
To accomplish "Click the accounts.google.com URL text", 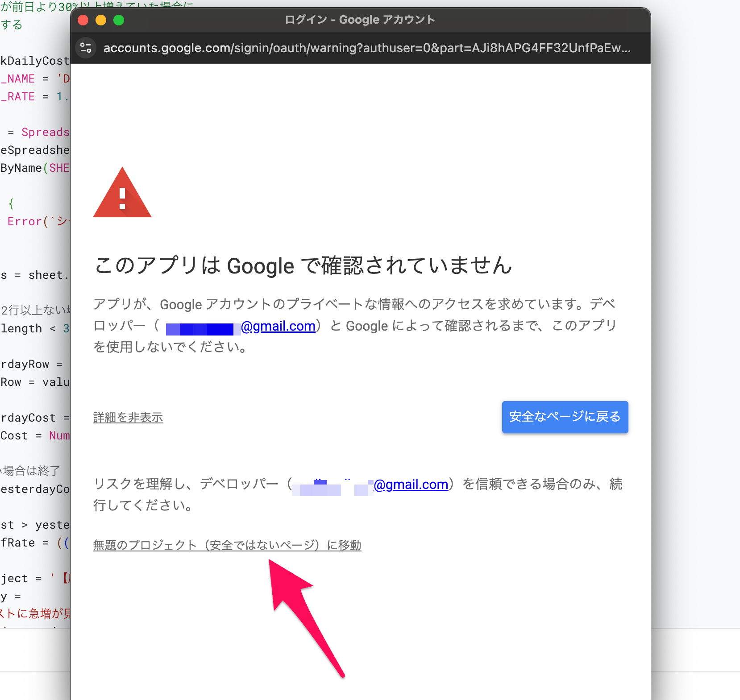I will [366, 48].
